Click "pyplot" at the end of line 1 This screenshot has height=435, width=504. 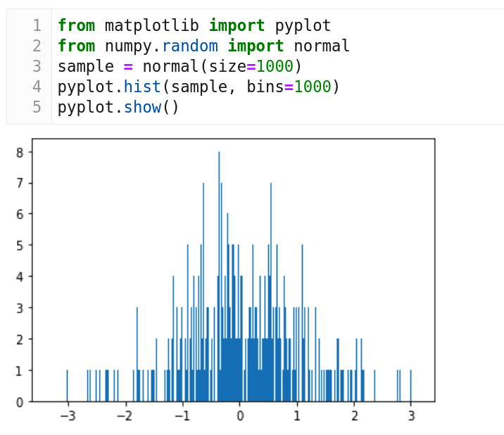[x=303, y=26]
